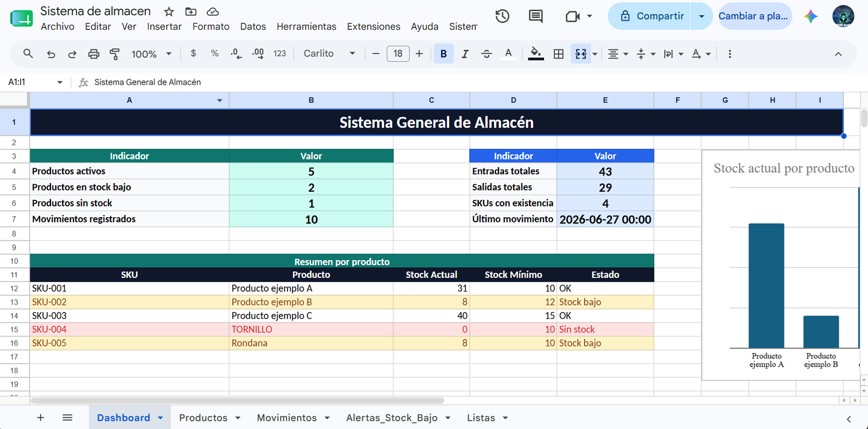The image size is (868, 429).
Task: Add a new sheet with plus
Action: (x=40, y=417)
